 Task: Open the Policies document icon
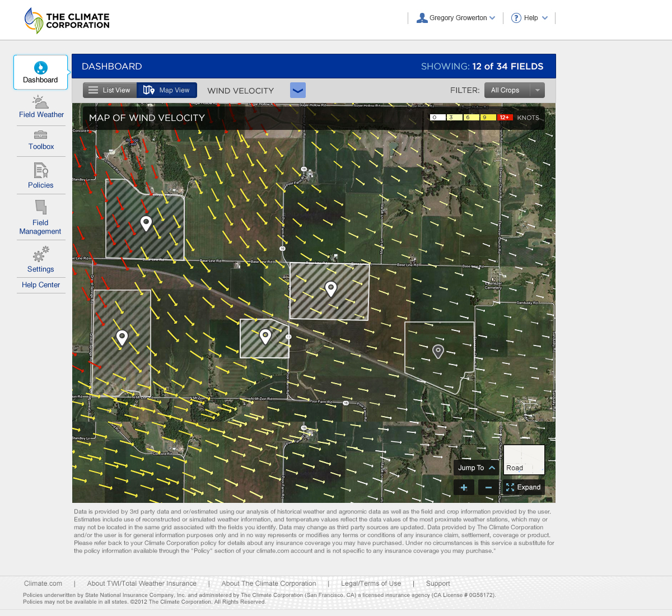pos(41,170)
